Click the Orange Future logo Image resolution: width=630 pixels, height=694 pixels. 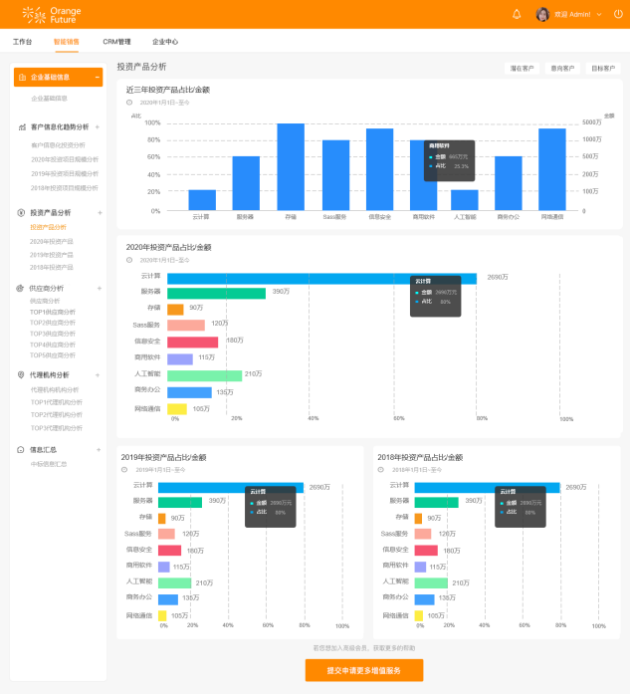(52, 14)
